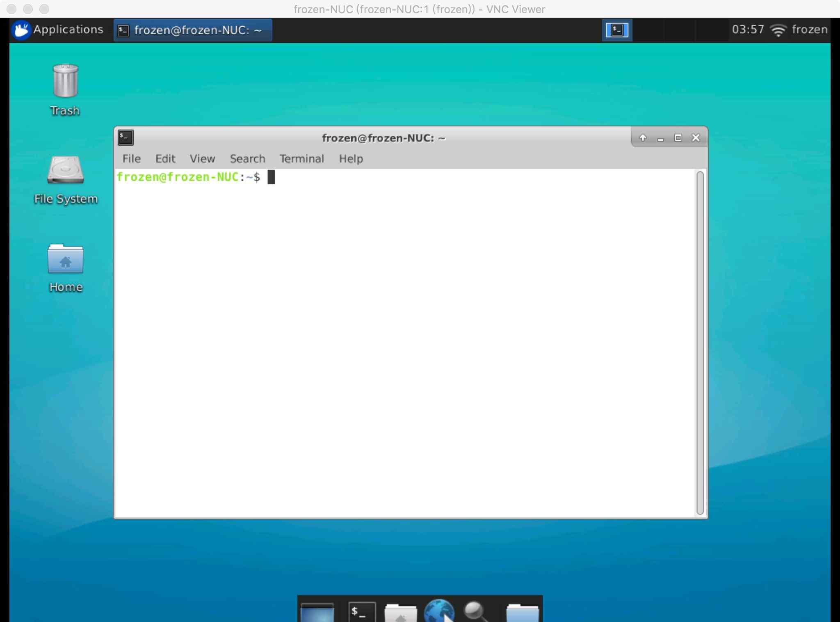Open the View menu in terminal
The width and height of the screenshot is (840, 622).
(x=202, y=159)
